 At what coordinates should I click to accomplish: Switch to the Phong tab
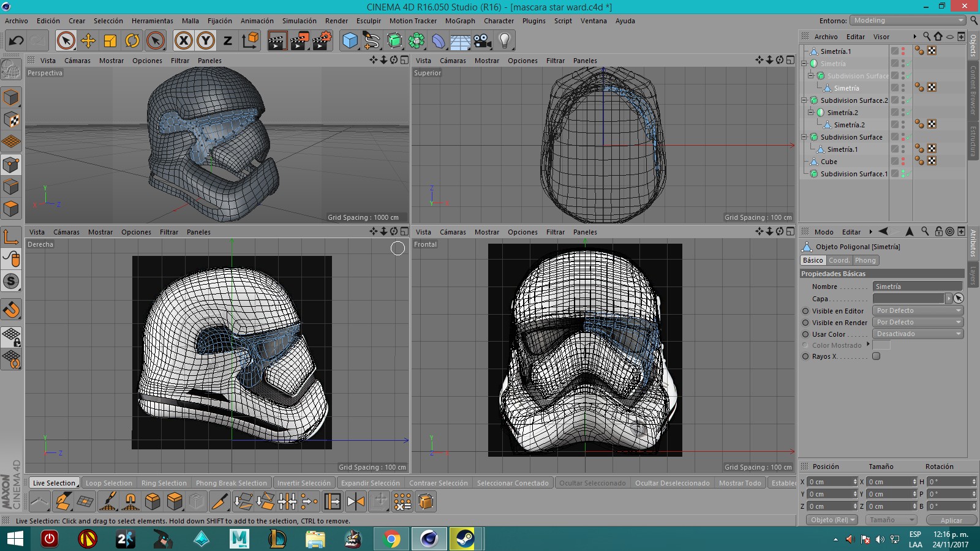pyautogui.click(x=865, y=260)
